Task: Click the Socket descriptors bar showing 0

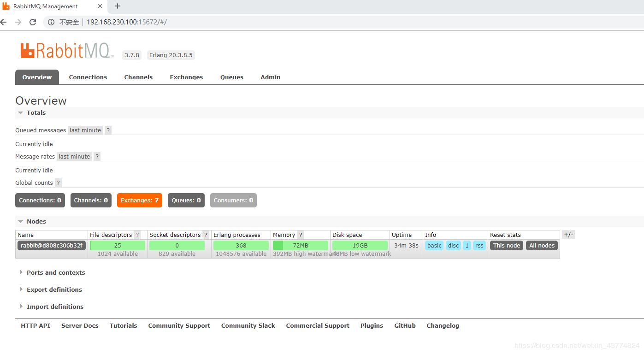Action: [177, 246]
